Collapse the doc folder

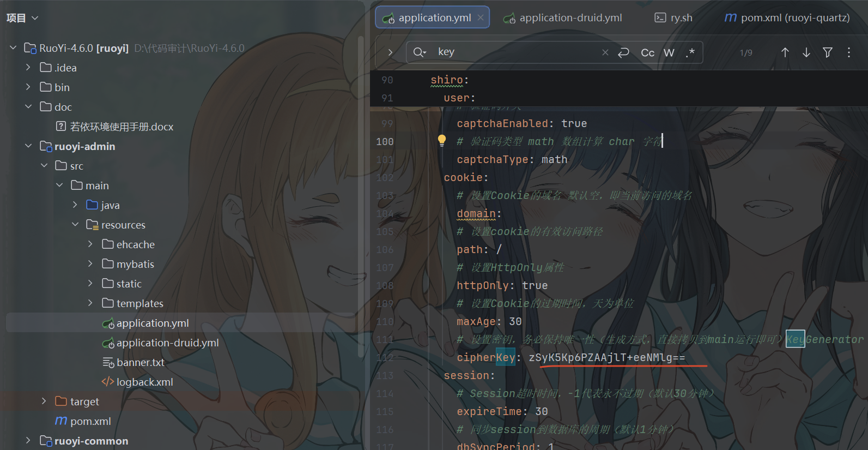(x=28, y=106)
